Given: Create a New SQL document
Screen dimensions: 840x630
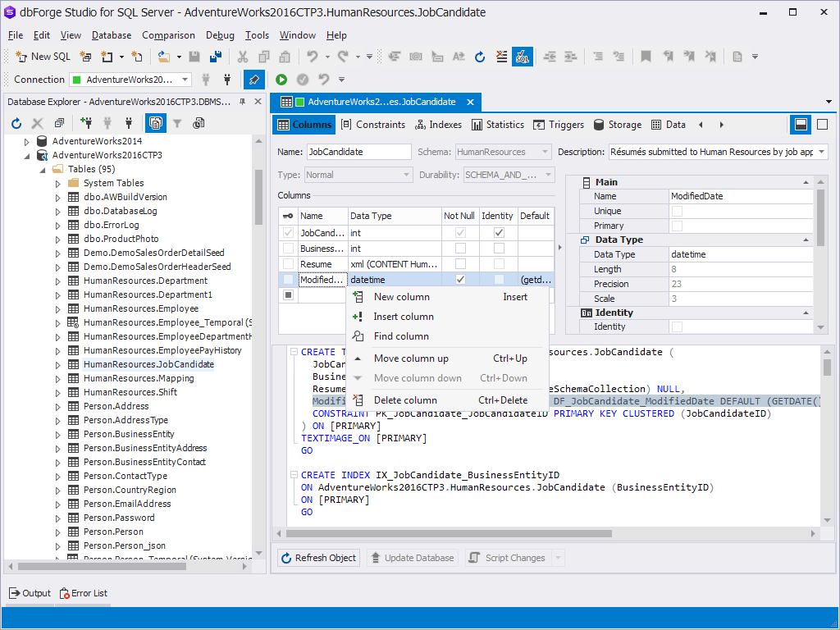Looking at the screenshot, I should point(43,56).
